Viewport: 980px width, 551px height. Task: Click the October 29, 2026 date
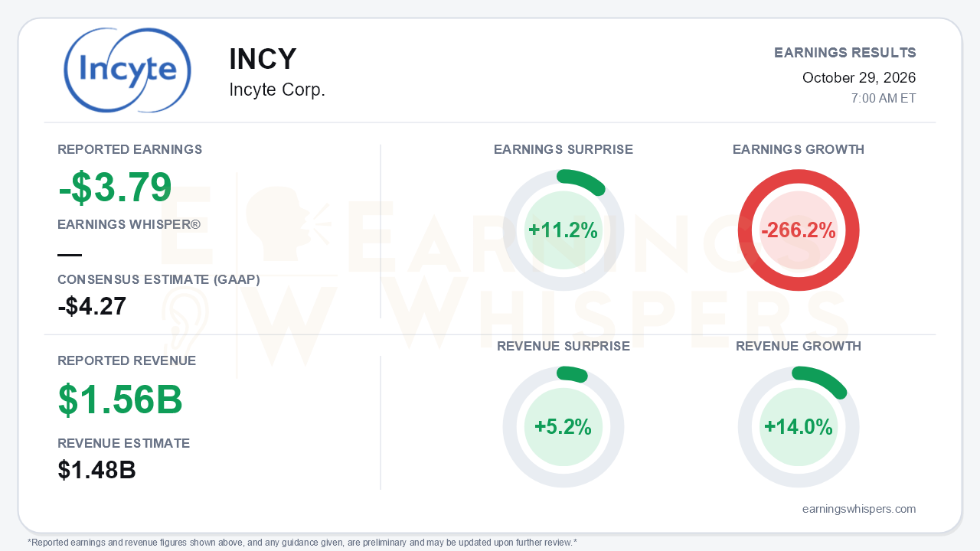click(x=859, y=77)
